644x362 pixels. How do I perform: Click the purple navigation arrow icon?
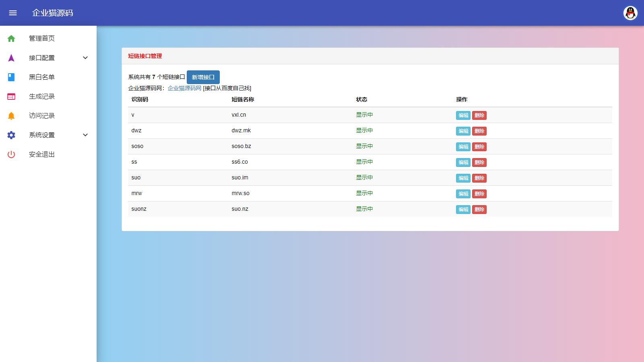11,58
